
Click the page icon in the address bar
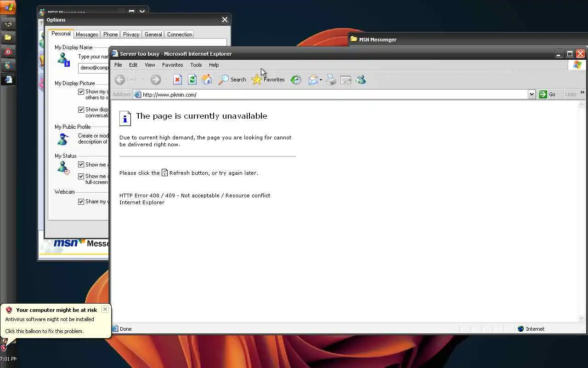(x=137, y=94)
